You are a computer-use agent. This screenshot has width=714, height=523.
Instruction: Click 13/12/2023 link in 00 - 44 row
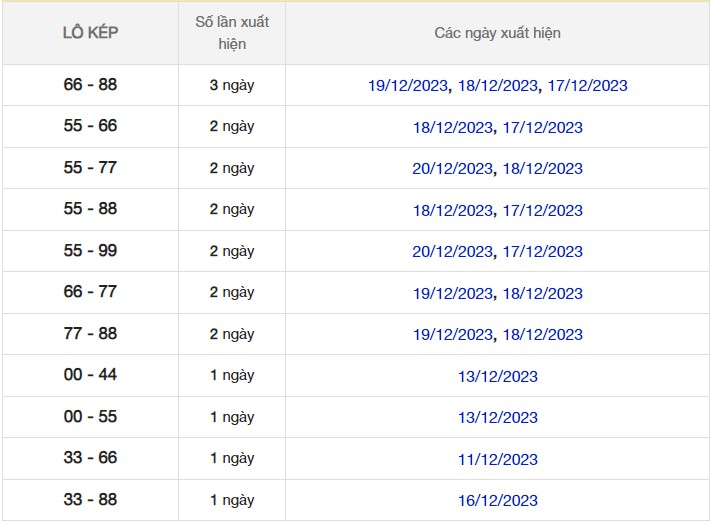point(497,377)
